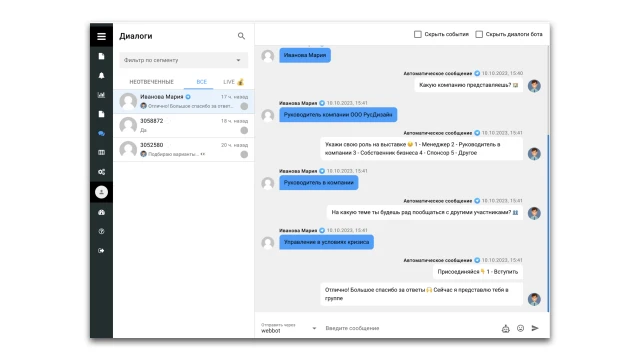Open the user profile avatar in the sidebar
Viewport: 640px width, 360px height.
coord(101,192)
